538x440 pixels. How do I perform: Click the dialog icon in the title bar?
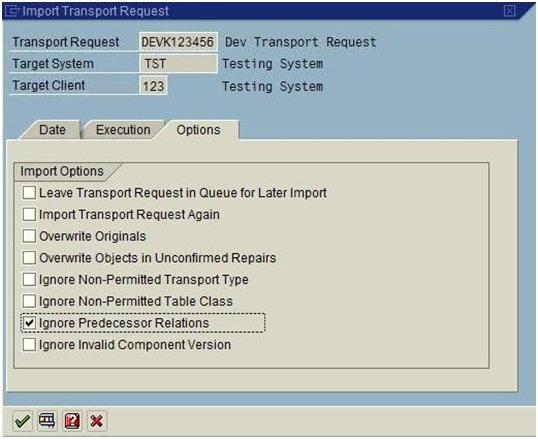[x=13, y=11]
